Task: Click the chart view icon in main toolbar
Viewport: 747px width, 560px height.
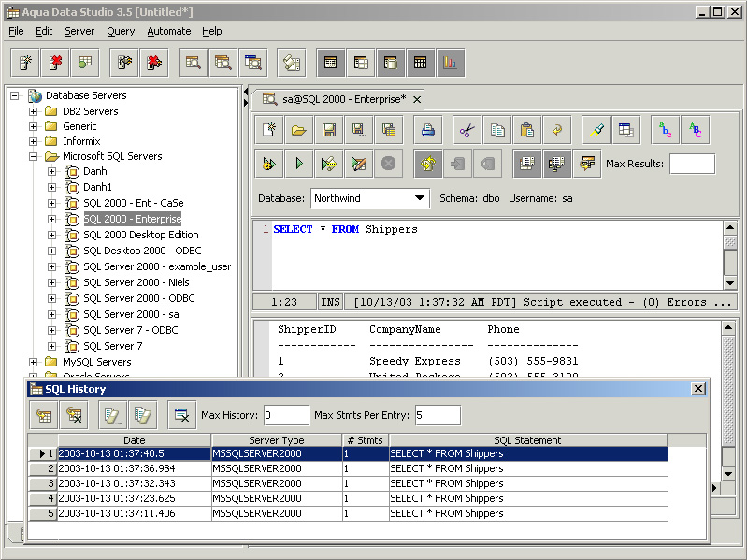Action: [451, 63]
